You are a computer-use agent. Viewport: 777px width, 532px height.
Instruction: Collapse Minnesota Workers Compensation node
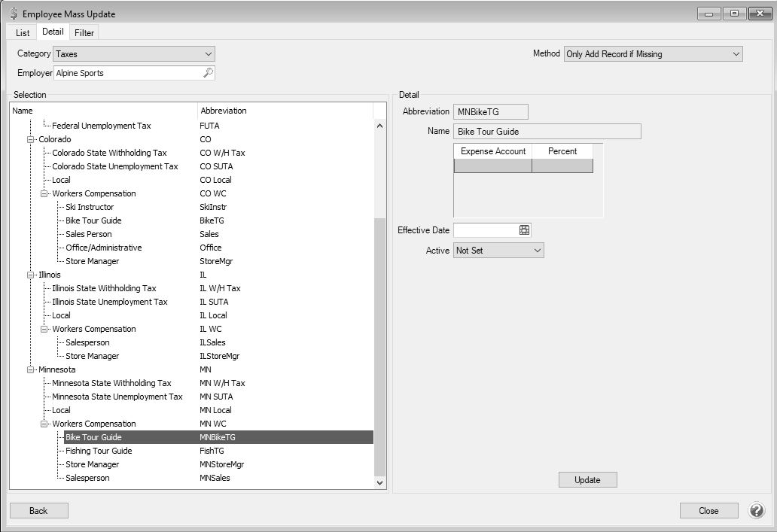[x=44, y=424]
